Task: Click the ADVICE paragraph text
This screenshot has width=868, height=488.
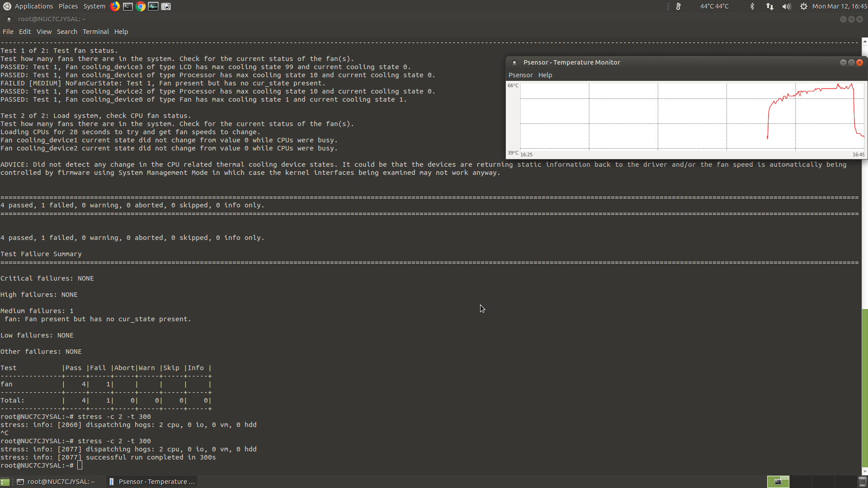Action: (424, 169)
